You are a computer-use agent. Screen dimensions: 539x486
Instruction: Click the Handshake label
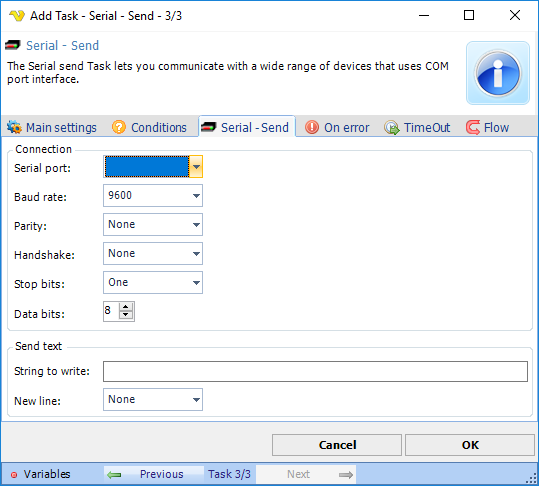44,255
